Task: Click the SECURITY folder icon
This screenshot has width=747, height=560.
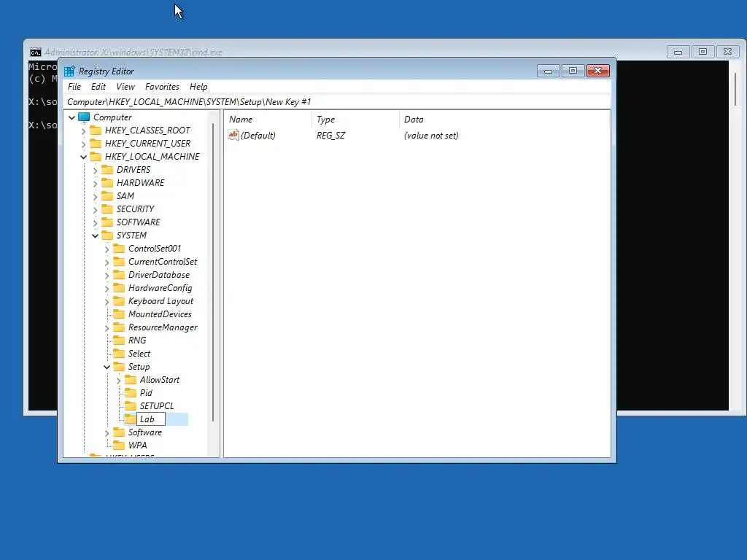Action: [x=108, y=209]
